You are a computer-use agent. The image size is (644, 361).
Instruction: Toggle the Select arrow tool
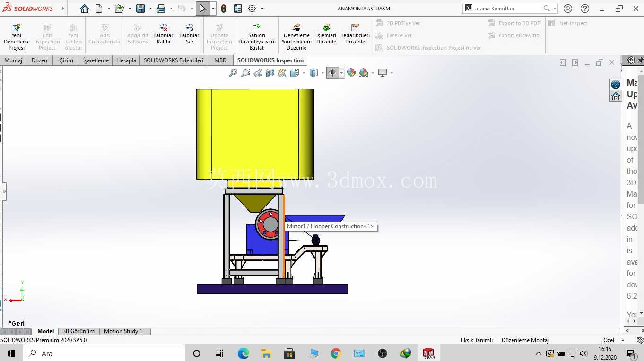(202, 9)
